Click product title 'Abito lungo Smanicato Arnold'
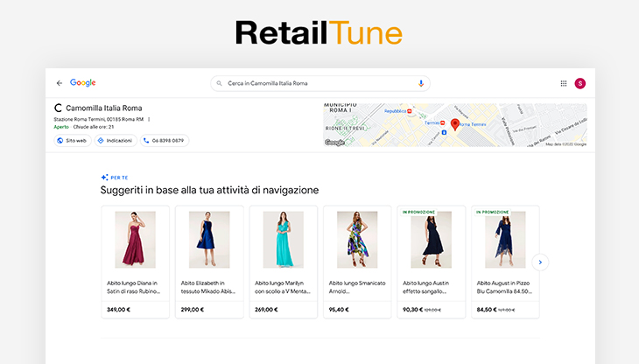The width and height of the screenshot is (639, 364). [x=357, y=287]
